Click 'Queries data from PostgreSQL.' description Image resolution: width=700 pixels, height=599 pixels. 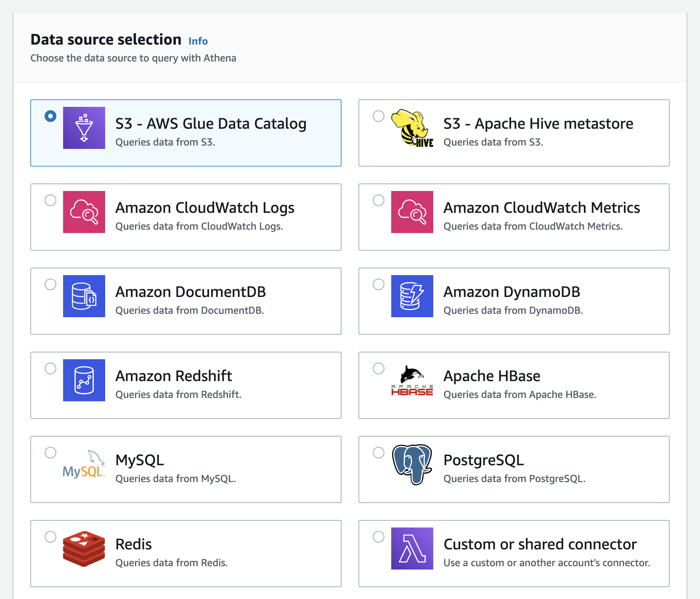[x=514, y=479]
